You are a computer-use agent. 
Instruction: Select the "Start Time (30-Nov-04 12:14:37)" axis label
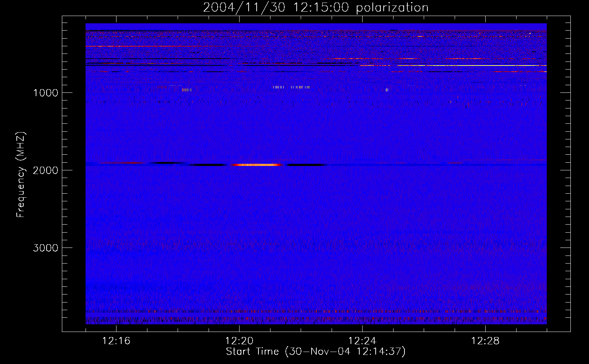[316, 352]
